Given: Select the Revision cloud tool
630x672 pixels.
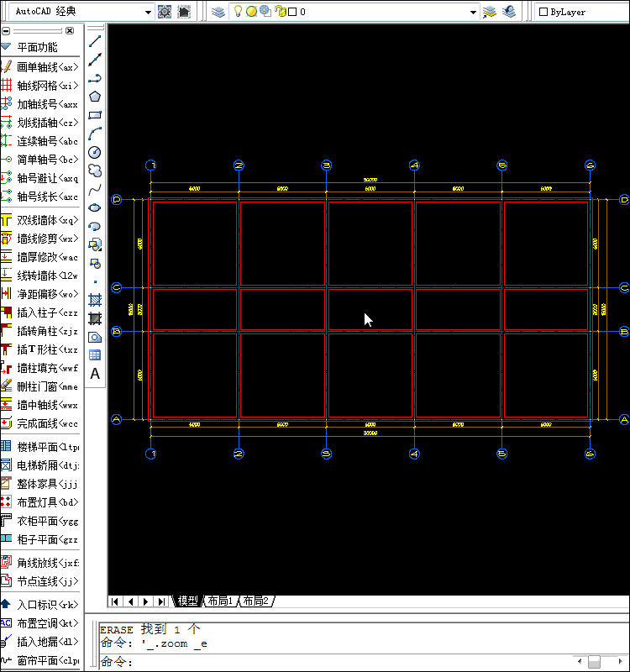Looking at the screenshot, I should click(x=95, y=171).
